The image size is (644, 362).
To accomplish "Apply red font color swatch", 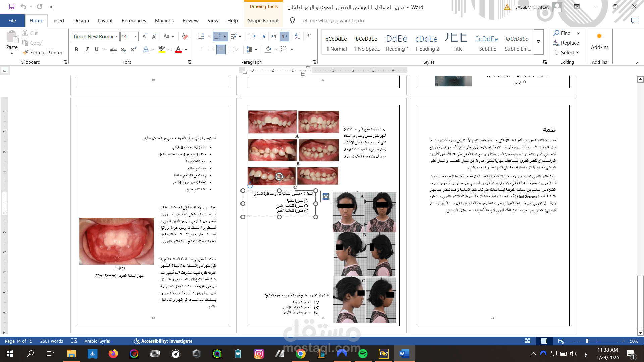I will click(x=178, y=50).
